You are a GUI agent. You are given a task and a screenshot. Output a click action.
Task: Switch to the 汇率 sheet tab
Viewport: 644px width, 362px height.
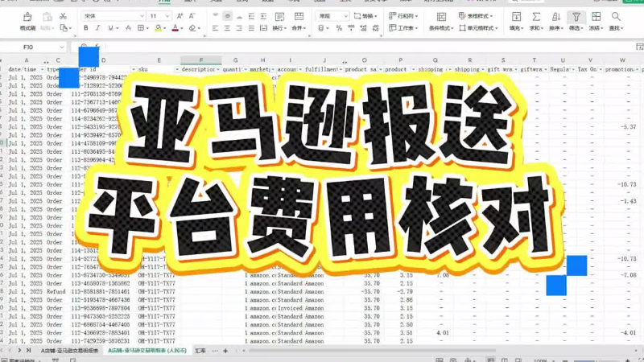pyautogui.click(x=200, y=351)
